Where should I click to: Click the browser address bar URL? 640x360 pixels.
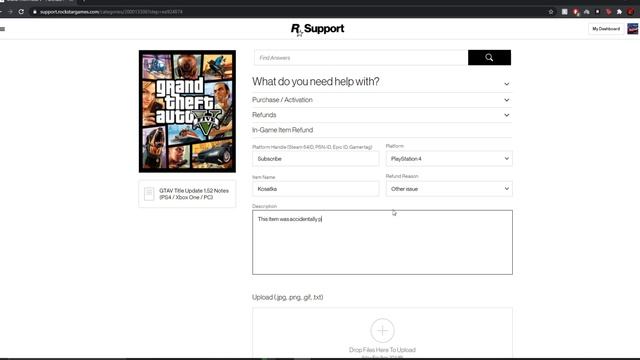(x=111, y=12)
